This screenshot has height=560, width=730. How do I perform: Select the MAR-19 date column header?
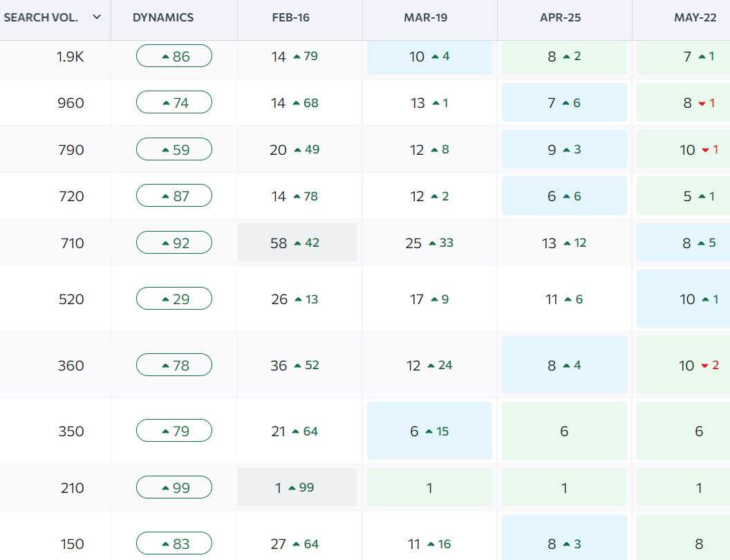425,17
